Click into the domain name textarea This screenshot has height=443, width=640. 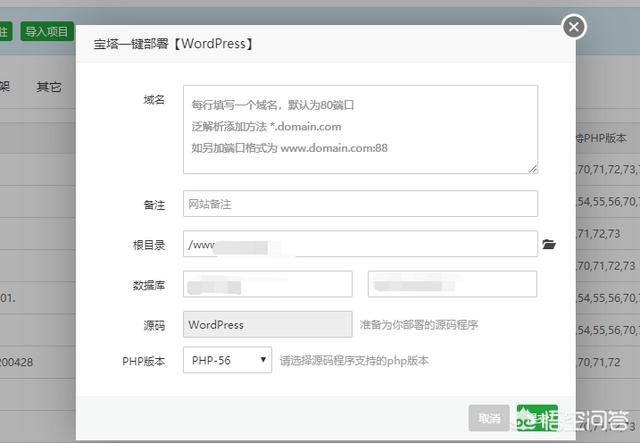360,129
